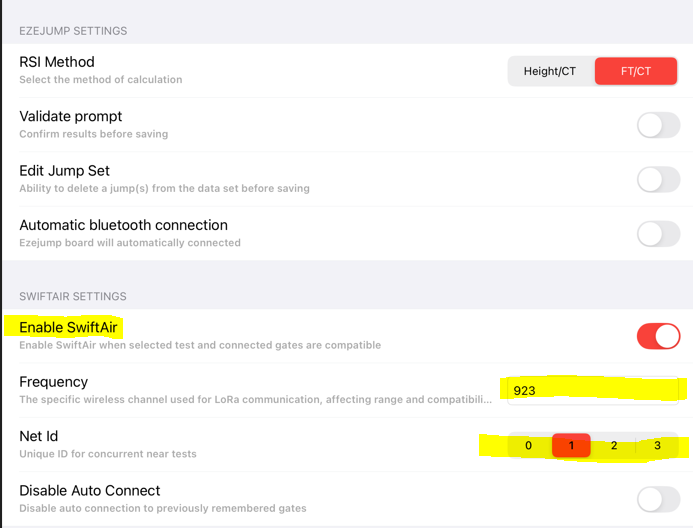Click the Frequency setting label
Image resolution: width=693 pixels, height=528 pixels.
[x=54, y=381]
